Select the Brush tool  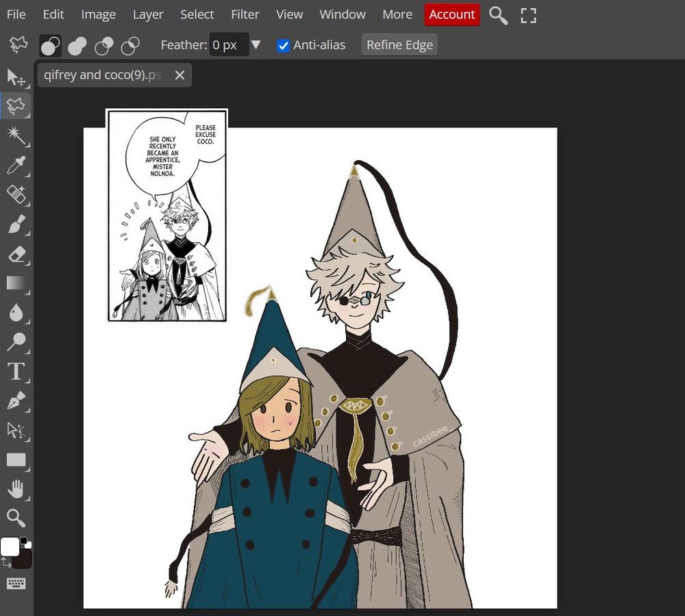point(16,223)
